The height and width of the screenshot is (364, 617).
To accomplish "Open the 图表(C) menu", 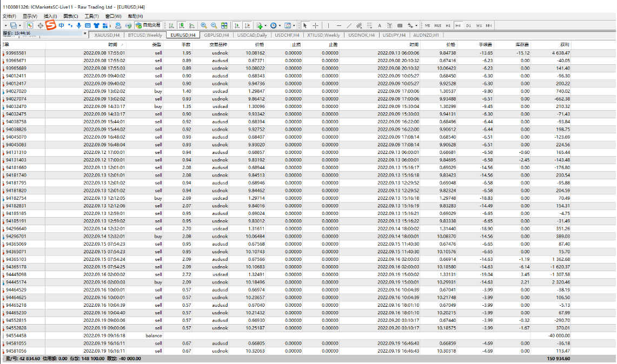I will coord(71,16).
